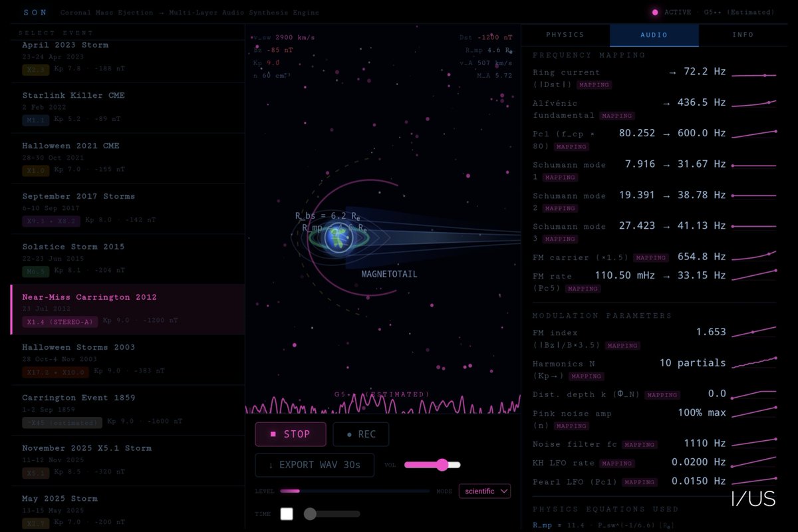Click the 654.8 Hz FM carrier value

pyautogui.click(x=700, y=257)
